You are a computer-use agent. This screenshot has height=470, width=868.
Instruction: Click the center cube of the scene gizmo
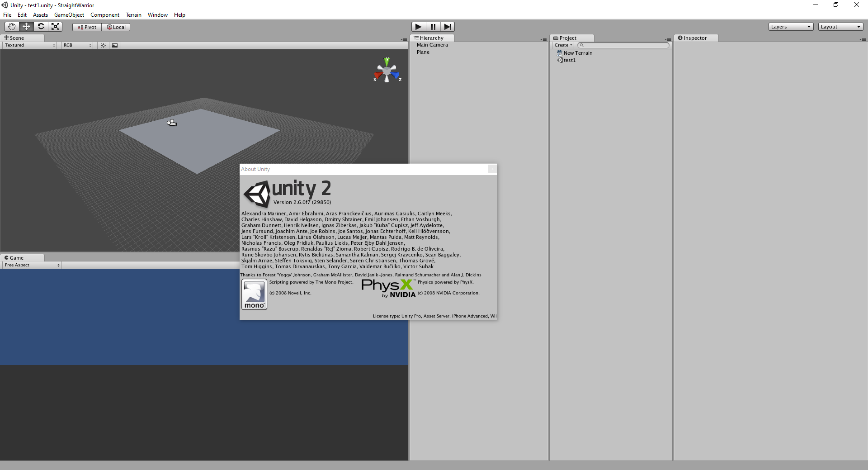tap(387, 71)
